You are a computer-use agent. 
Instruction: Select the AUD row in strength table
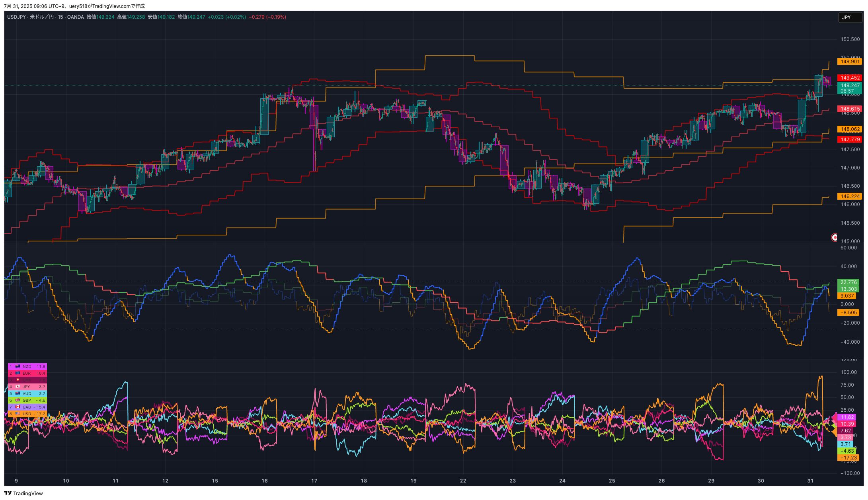click(x=27, y=393)
